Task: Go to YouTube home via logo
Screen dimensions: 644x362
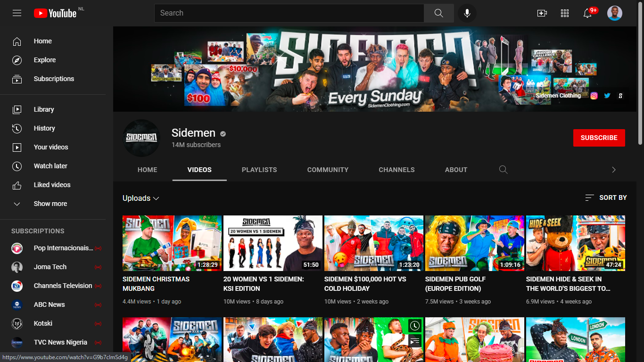Action: tap(55, 13)
